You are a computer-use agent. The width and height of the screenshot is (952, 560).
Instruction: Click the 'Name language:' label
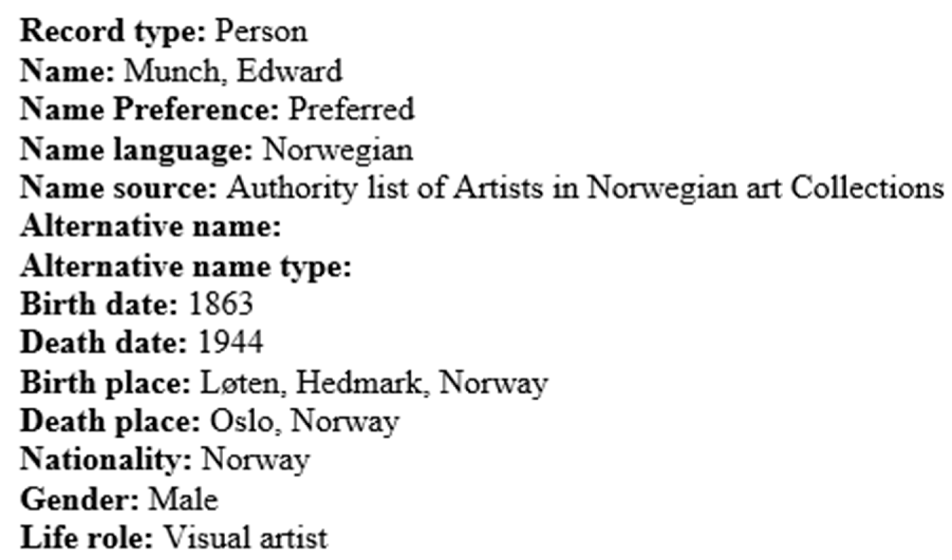[136, 150]
